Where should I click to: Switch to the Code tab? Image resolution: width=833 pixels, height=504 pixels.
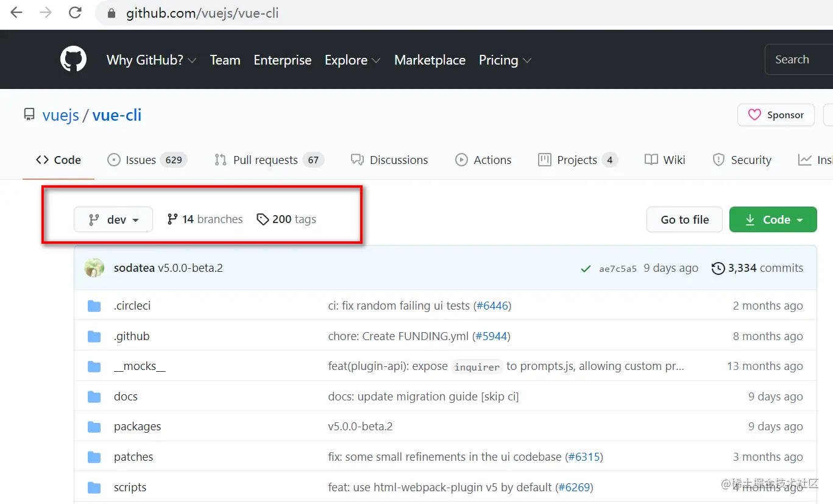point(58,160)
